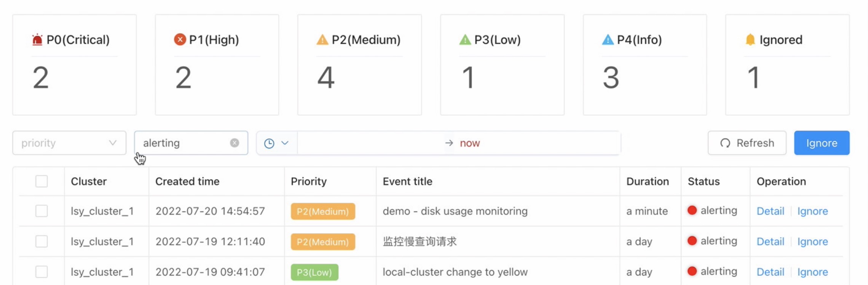Select the local-cluster change to yellow row

point(41,272)
